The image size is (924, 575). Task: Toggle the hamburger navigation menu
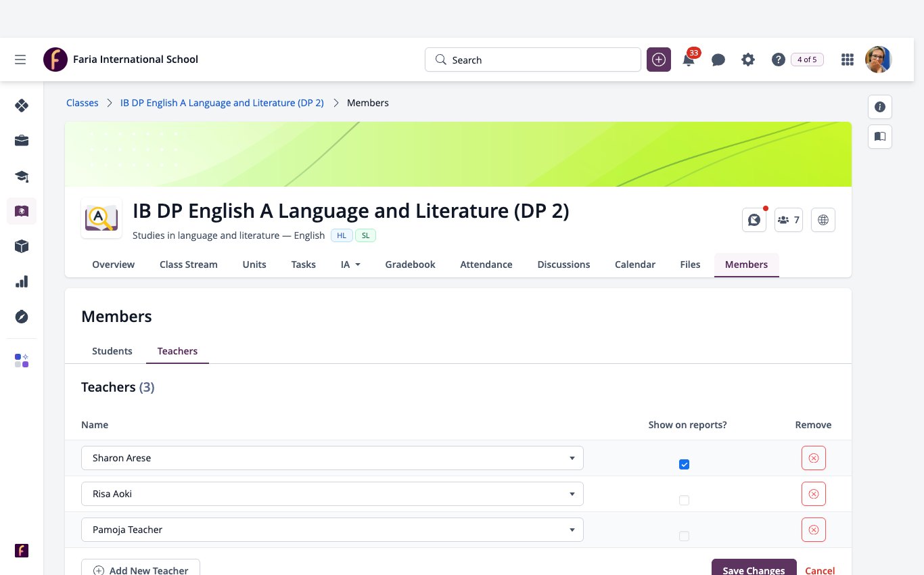coord(20,60)
